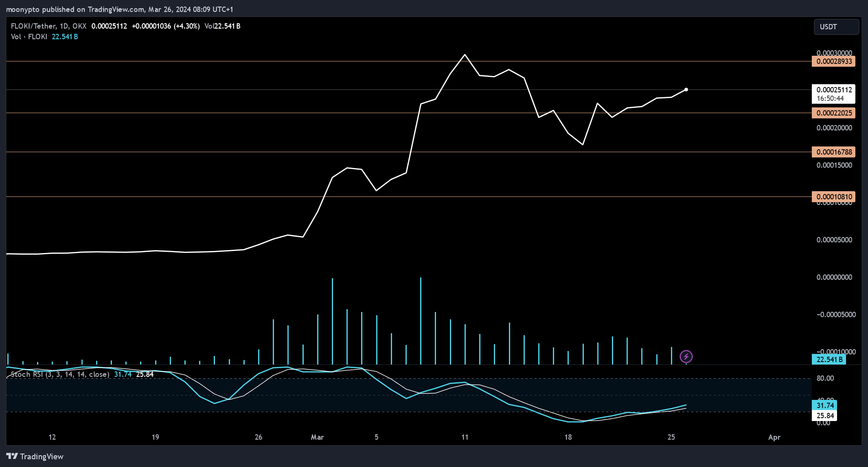Click the 11 date label on time axis
Screen dimensions: 868x467
click(465, 437)
